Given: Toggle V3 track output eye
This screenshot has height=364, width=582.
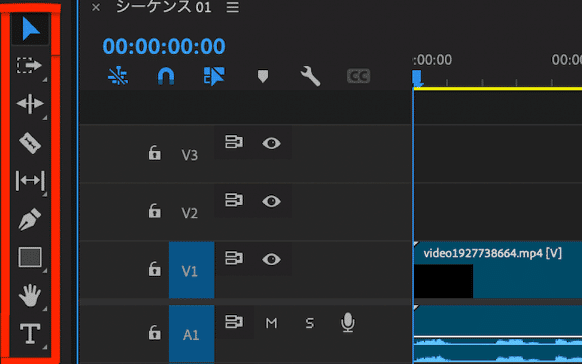Looking at the screenshot, I should tap(271, 143).
